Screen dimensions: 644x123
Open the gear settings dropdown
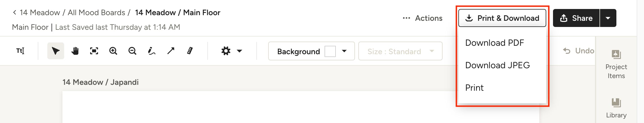pyautogui.click(x=231, y=51)
